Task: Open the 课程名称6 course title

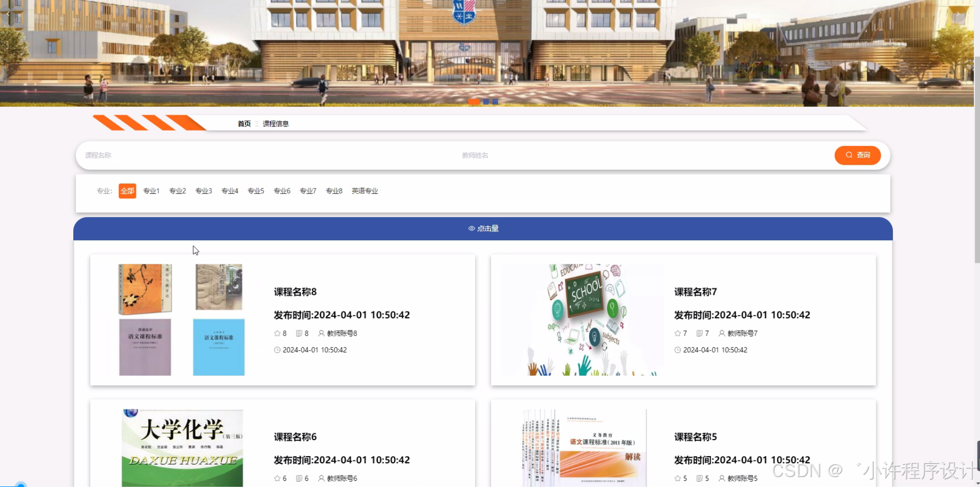Action: [x=295, y=437]
